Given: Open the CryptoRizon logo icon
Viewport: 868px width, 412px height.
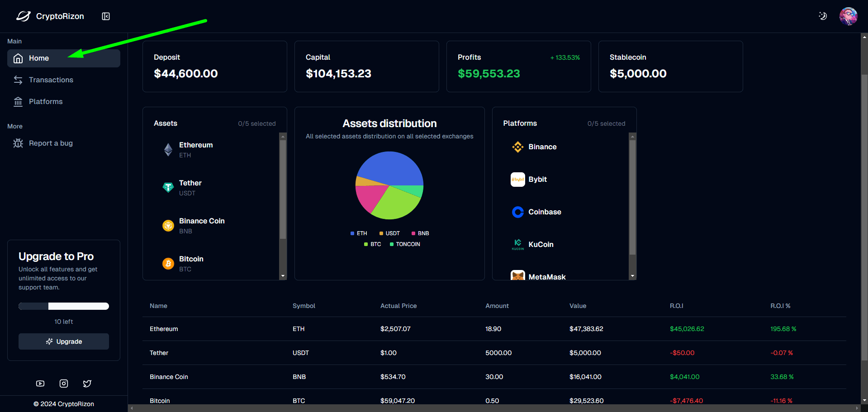Looking at the screenshot, I should point(22,16).
